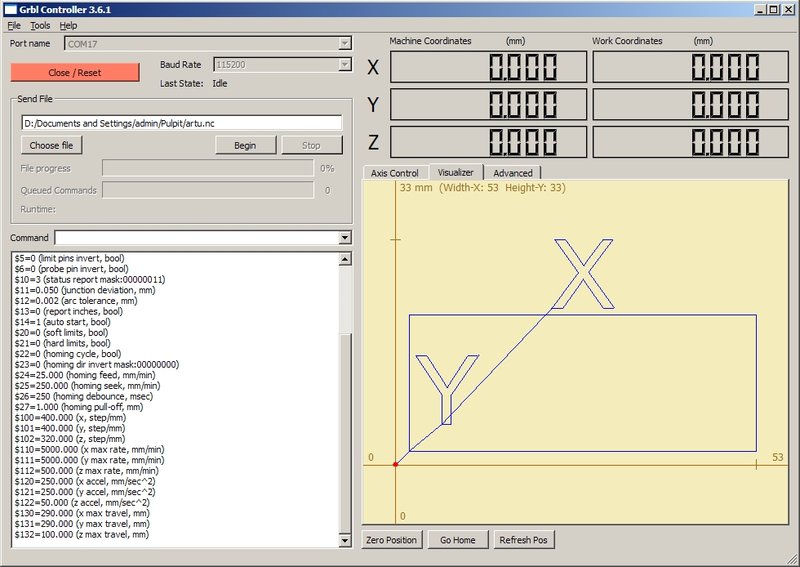Click the '$26=250 (homing debounce, msec)' line
The image size is (800, 567).
click(x=84, y=397)
